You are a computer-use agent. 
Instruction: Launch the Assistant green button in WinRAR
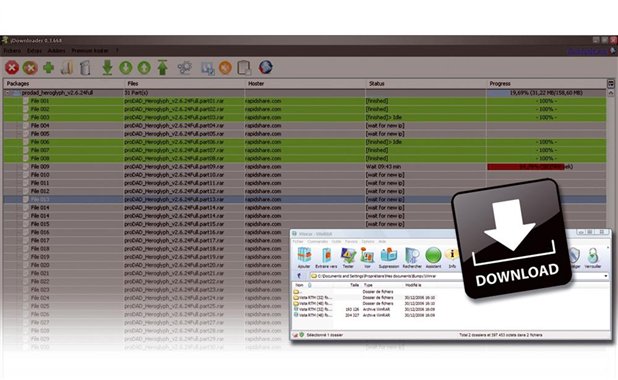(x=433, y=258)
